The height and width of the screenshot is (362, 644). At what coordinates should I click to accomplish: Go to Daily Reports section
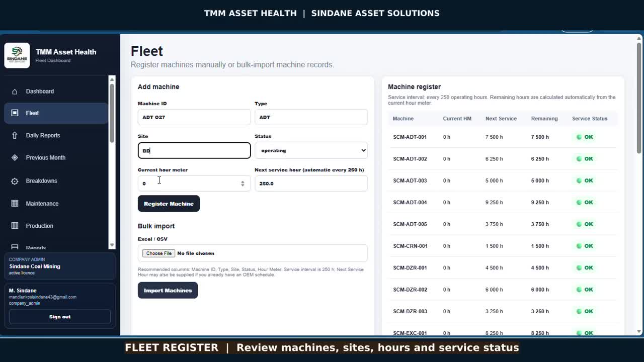56,135
